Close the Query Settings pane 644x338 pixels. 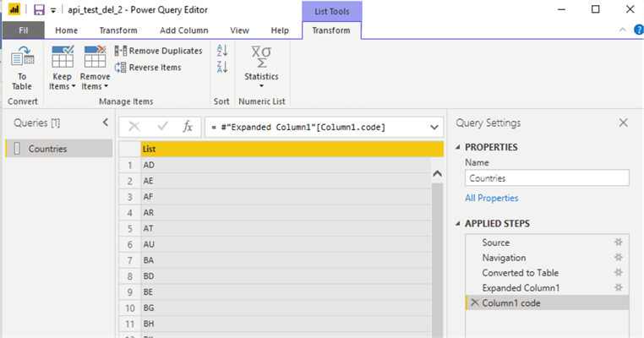[624, 123]
